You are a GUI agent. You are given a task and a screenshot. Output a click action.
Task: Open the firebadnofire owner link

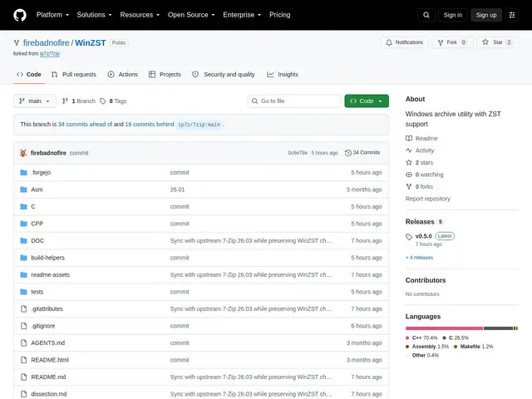(47, 42)
